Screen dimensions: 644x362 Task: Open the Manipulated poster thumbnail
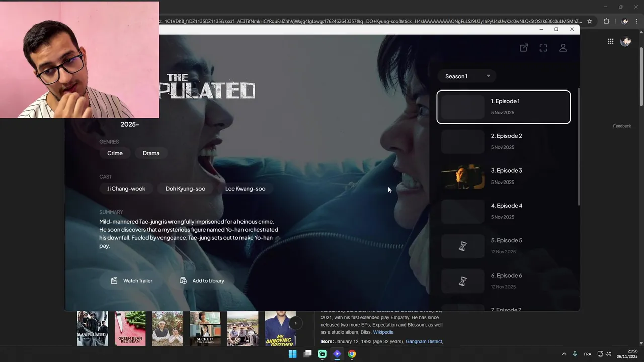(x=93, y=328)
